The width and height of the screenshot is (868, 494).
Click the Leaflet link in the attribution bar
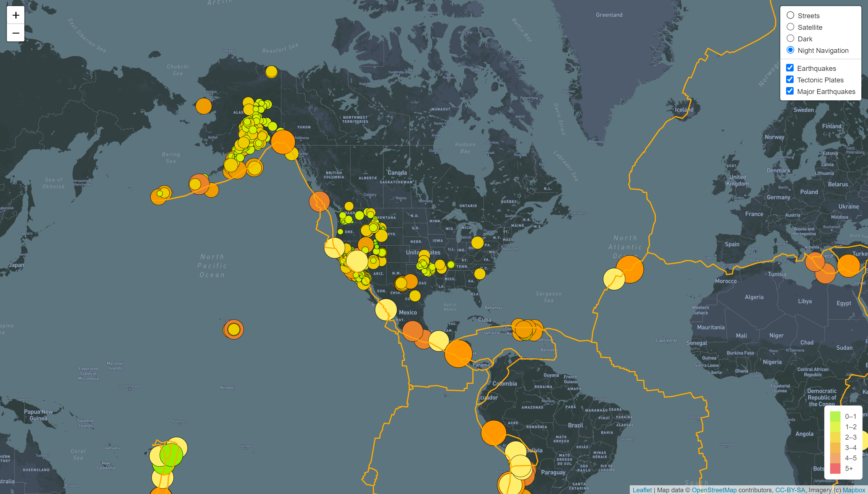coord(643,490)
